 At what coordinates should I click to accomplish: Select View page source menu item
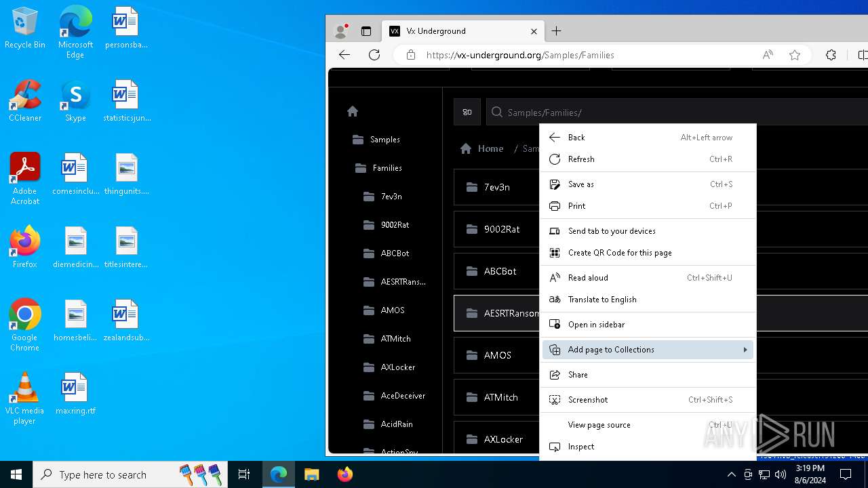[648, 425]
